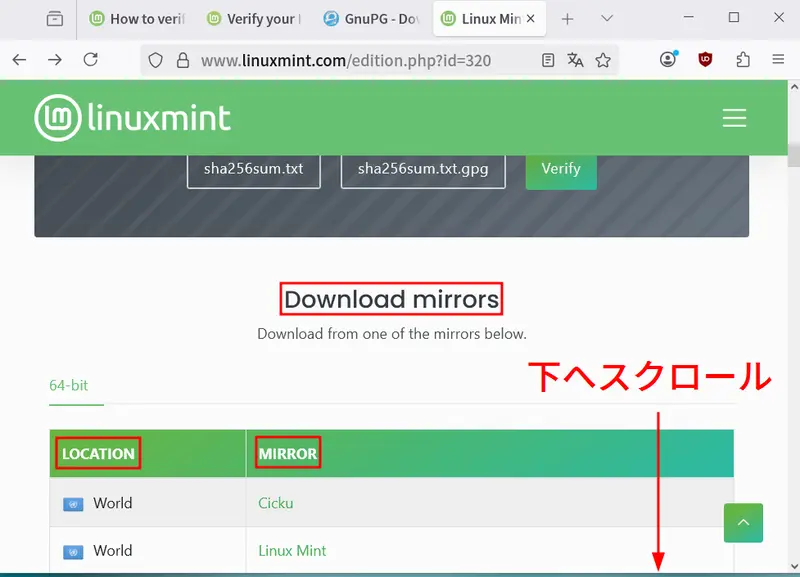Maximize the browser window
This screenshot has width=800, height=577.
coord(734,17)
